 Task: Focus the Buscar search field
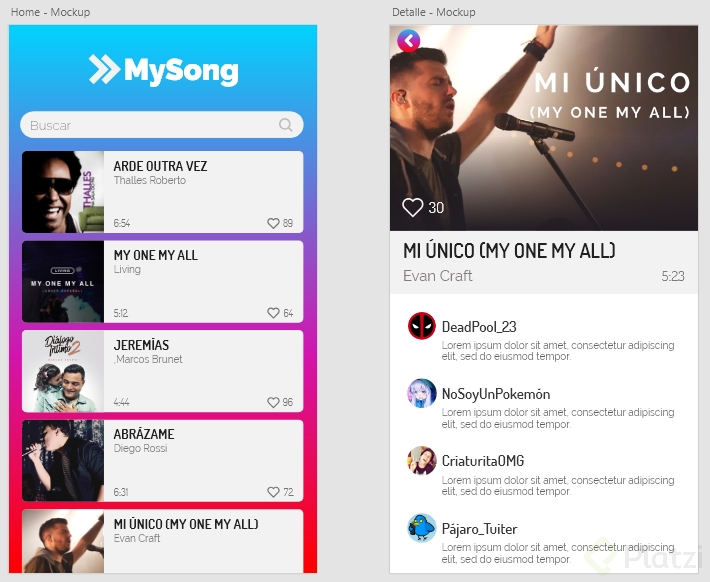tap(162, 125)
